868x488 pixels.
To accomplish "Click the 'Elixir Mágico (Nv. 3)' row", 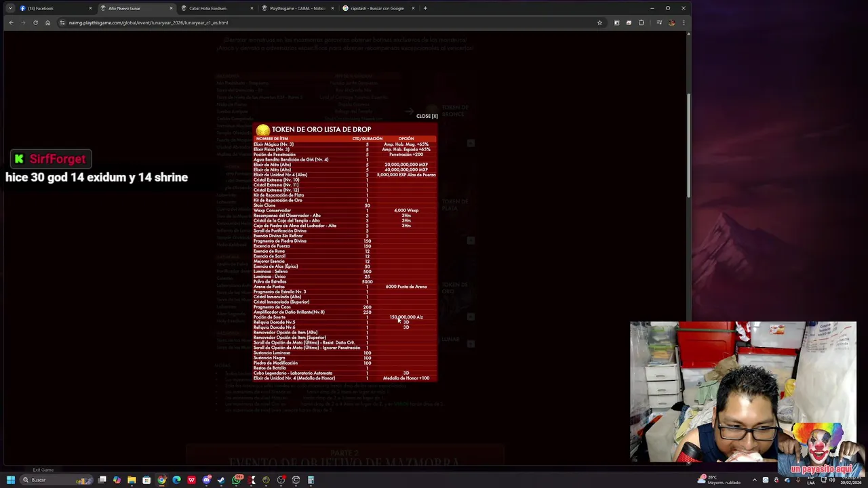I will (x=344, y=144).
